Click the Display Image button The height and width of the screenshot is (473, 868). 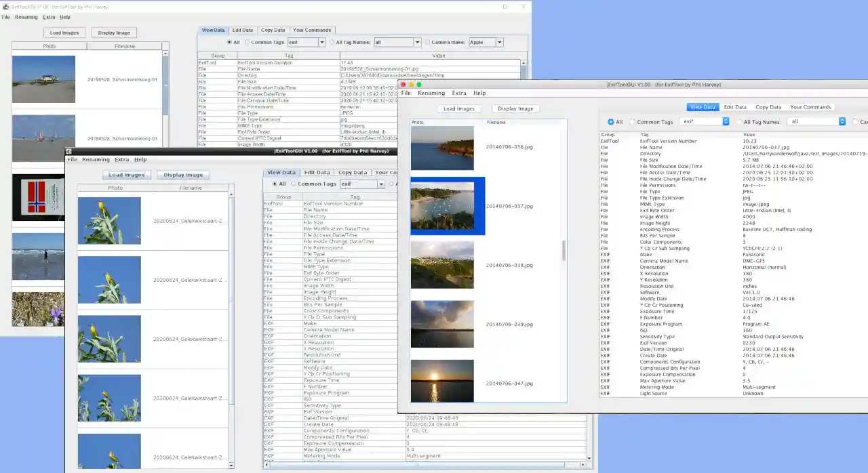(x=114, y=32)
